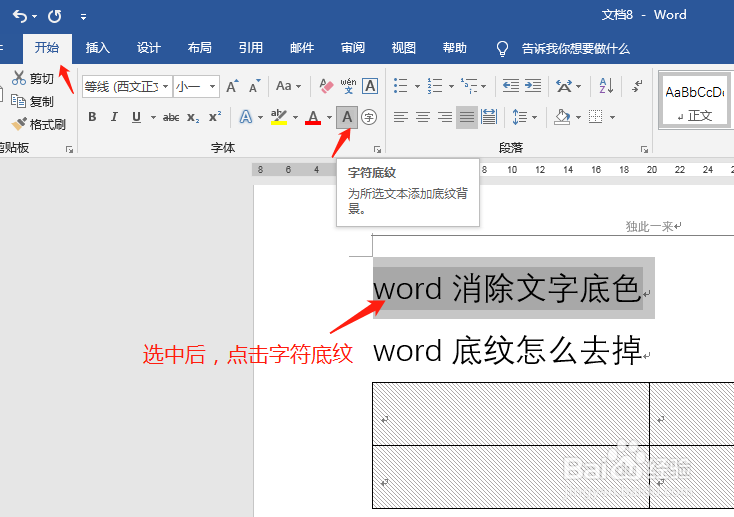Toggle Character Shading (字符底纹) button
The width and height of the screenshot is (734, 517).
point(347,117)
